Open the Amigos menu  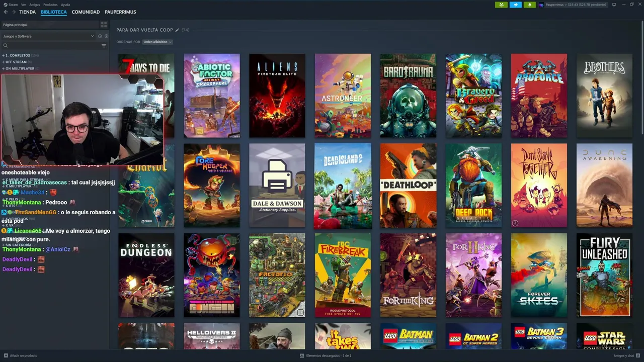point(35,5)
